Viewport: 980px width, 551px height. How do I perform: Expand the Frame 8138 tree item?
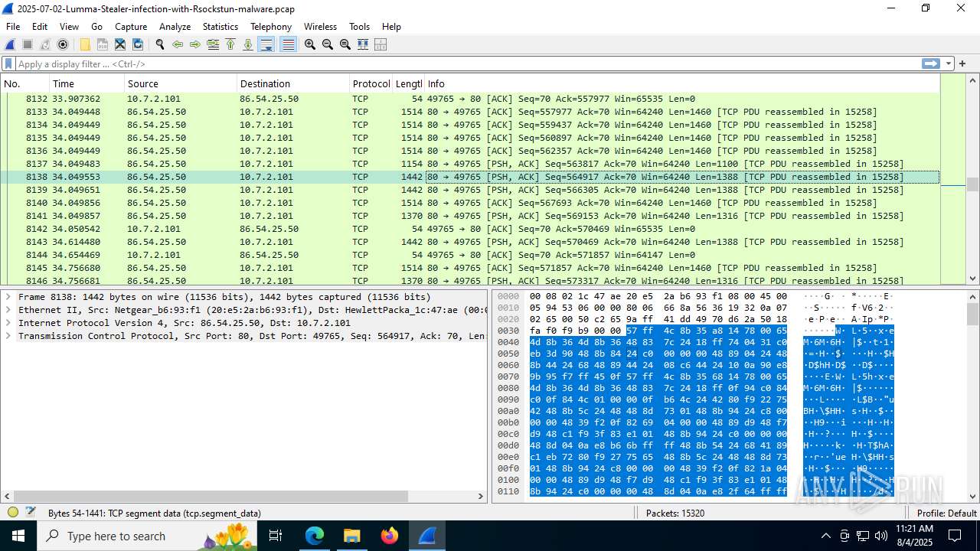(x=8, y=297)
